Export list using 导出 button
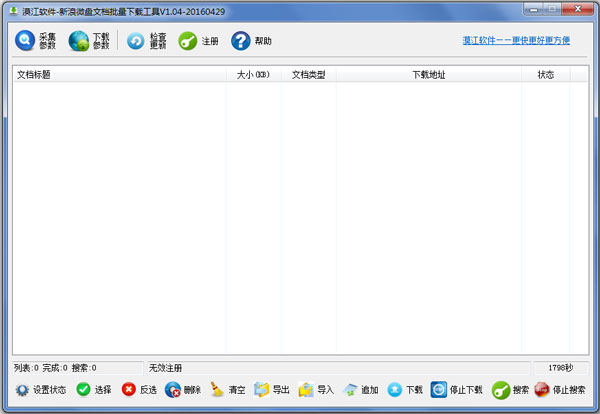The image size is (600, 414). coord(272,390)
